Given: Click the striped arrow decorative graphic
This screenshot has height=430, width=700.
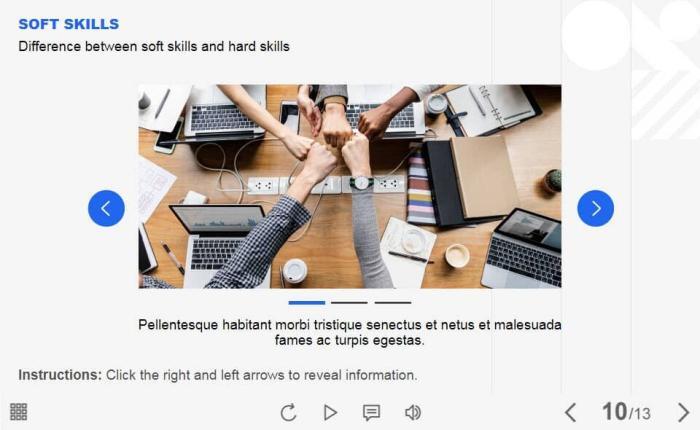Looking at the screenshot, I should 666,104.
